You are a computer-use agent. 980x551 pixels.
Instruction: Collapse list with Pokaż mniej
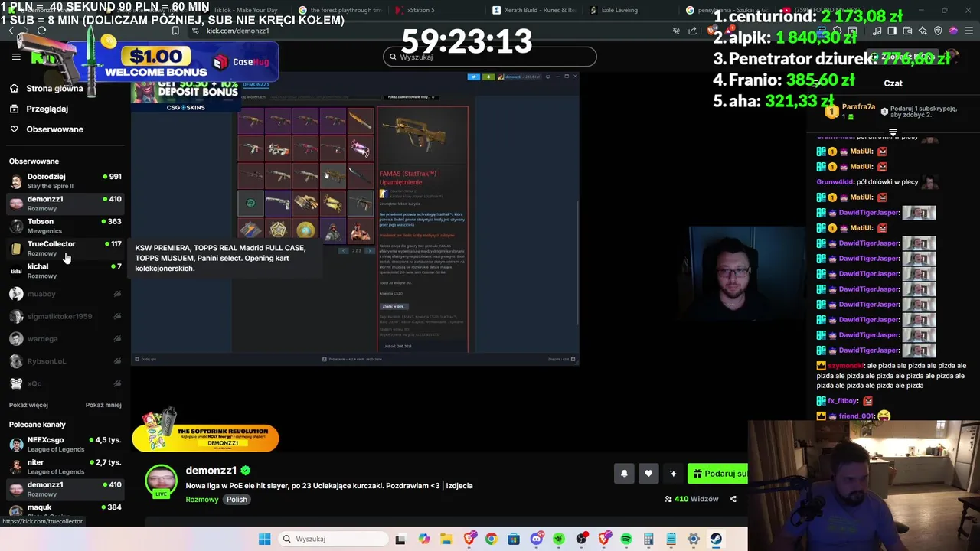pos(103,405)
